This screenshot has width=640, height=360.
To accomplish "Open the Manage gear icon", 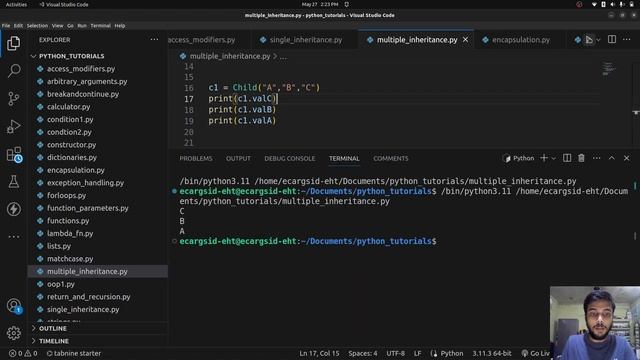I will tap(13, 333).
